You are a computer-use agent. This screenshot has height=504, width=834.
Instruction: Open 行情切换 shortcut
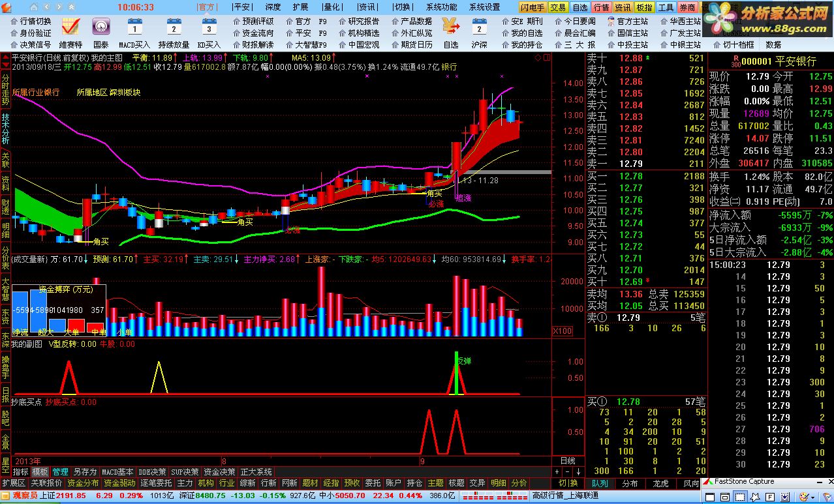[x=30, y=22]
